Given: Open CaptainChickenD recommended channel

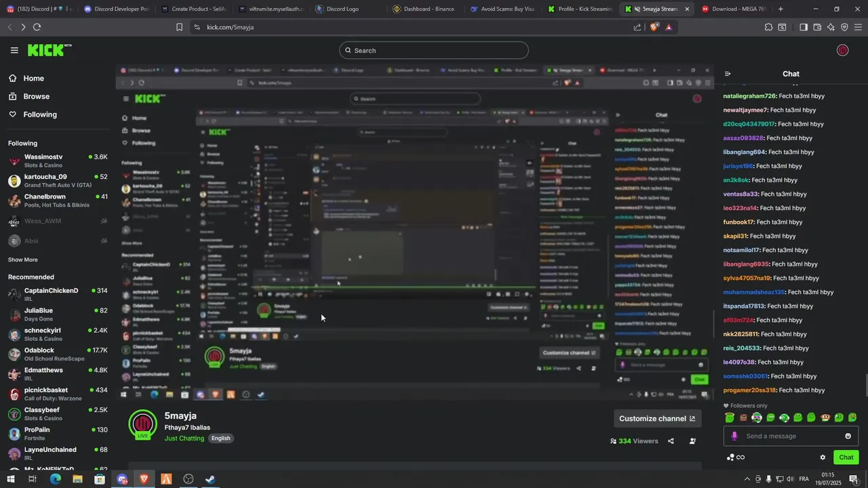Looking at the screenshot, I should (x=58, y=294).
